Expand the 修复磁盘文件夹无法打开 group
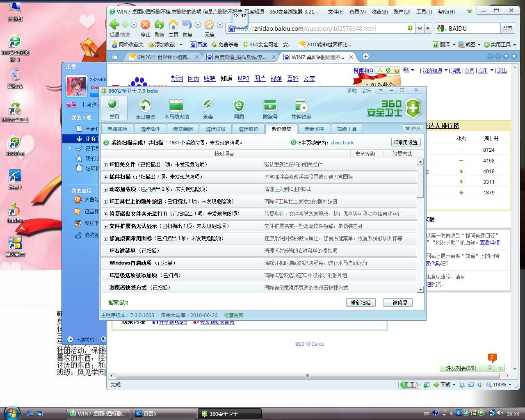This screenshot has height=420, width=525. point(106,214)
